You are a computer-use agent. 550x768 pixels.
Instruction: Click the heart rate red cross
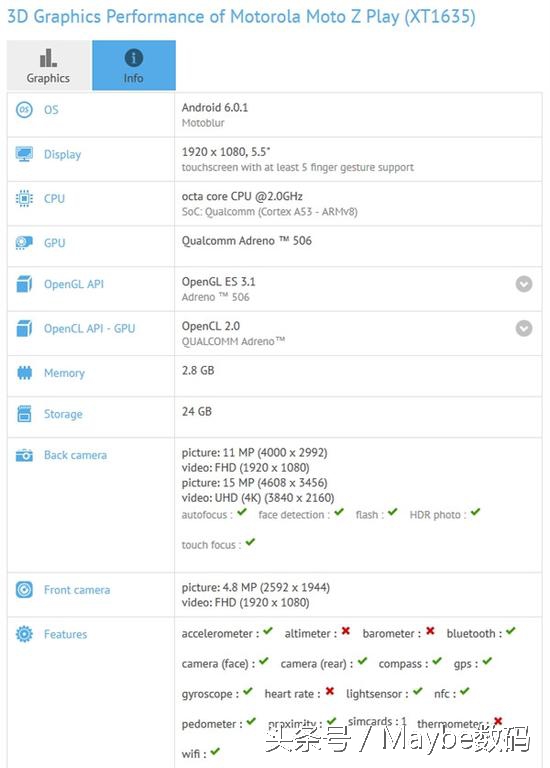click(x=330, y=691)
